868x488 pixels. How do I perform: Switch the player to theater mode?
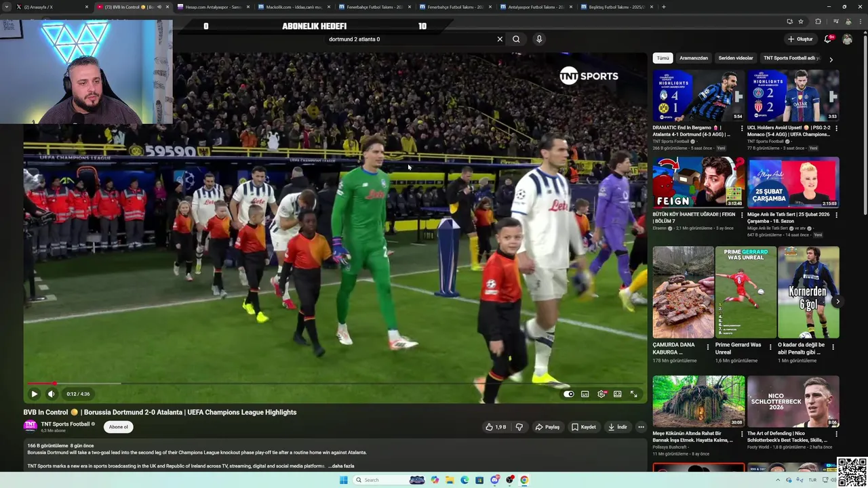tap(618, 394)
